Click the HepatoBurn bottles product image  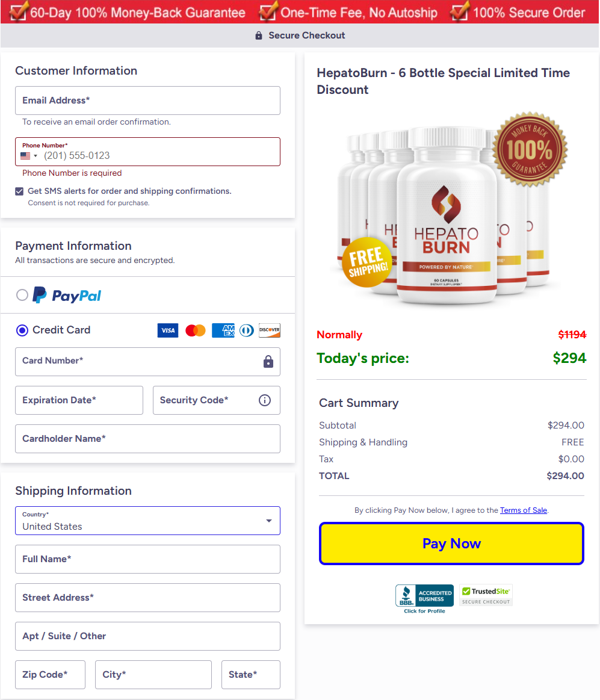[x=448, y=211]
